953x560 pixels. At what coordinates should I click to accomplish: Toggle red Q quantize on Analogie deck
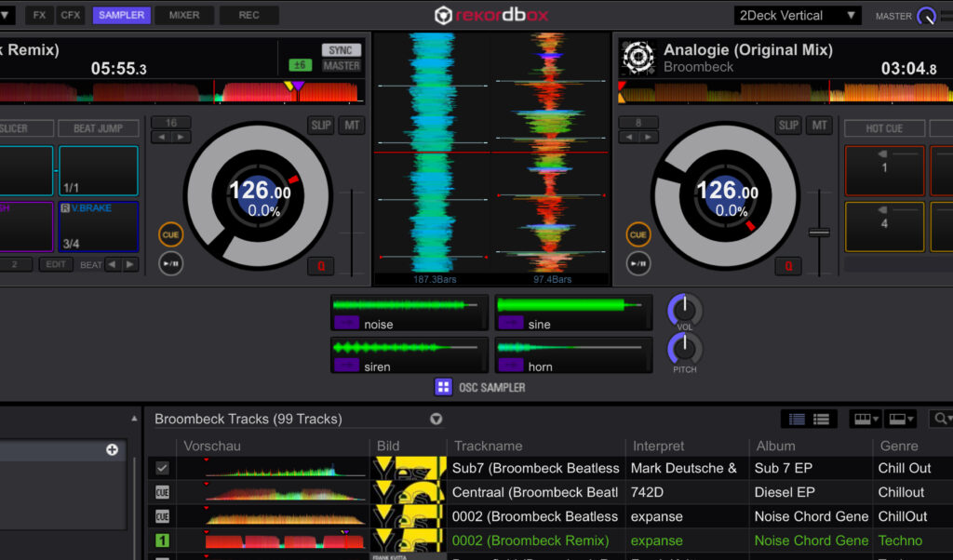coord(788,265)
